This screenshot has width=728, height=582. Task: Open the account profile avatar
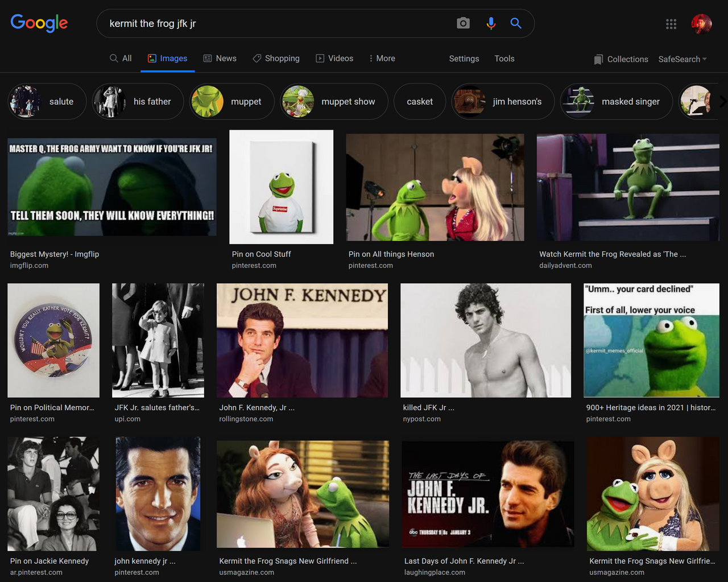coord(701,24)
